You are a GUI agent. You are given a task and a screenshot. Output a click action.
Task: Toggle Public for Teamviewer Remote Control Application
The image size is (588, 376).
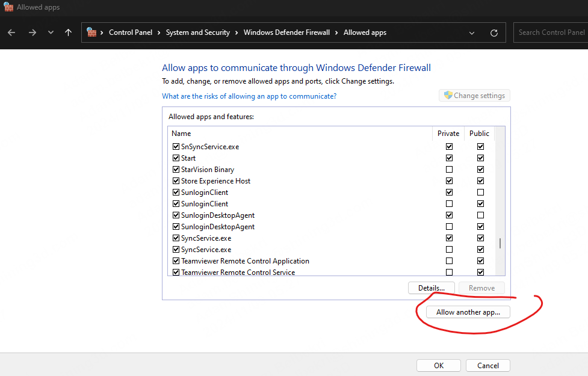click(480, 261)
